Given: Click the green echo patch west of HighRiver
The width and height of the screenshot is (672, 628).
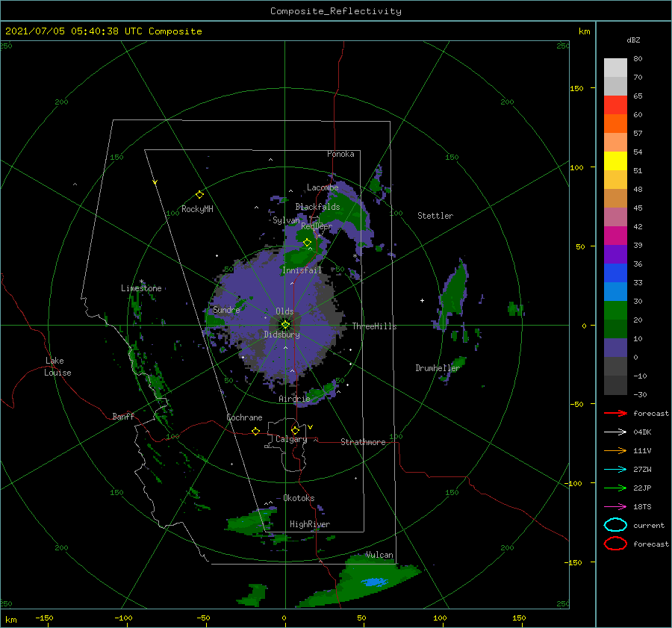Looking at the screenshot, I should tap(251, 523).
